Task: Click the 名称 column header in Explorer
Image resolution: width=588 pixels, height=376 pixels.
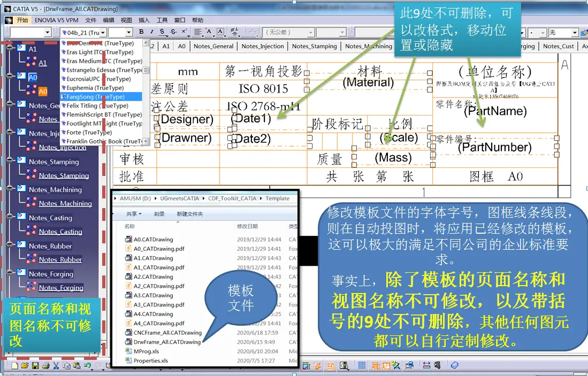Action: point(130,226)
